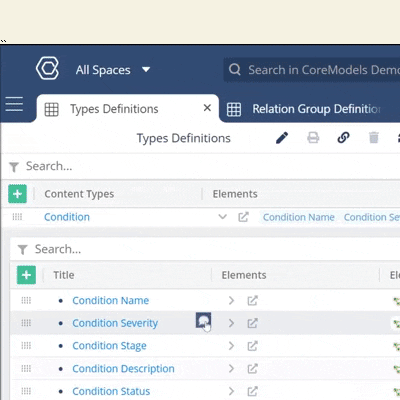Collapse the Condition row chevron
The width and height of the screenshot is (400, 400).
pyautogui.click(x=223, y=217)
